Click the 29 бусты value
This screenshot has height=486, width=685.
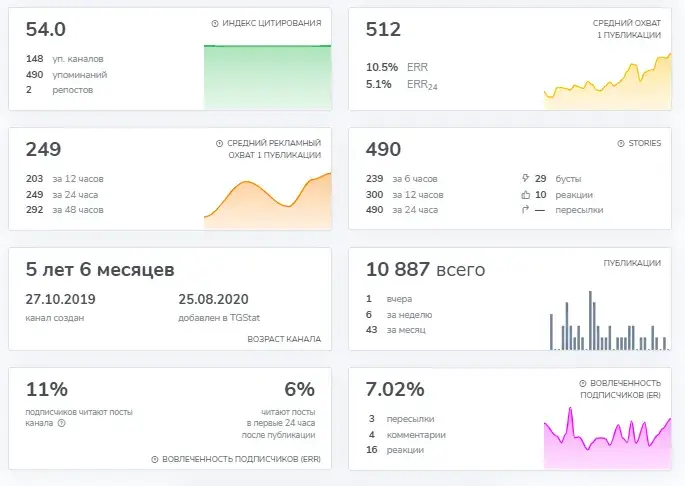pos(541,179)
